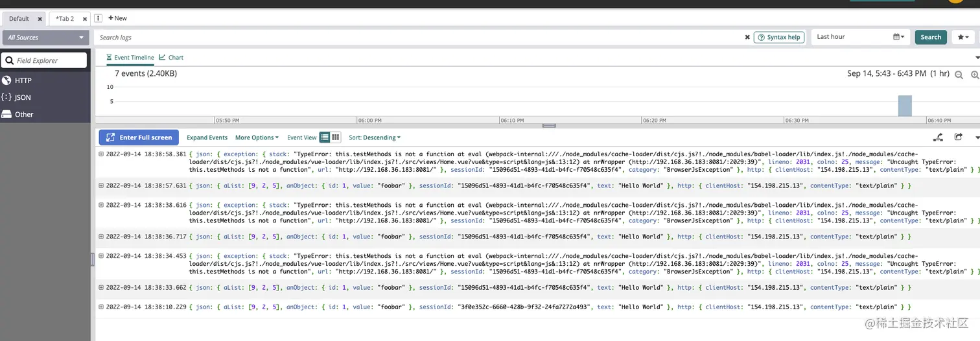980x341 pixels.
Task: Add a New search tab
Action: pos(118,18)
